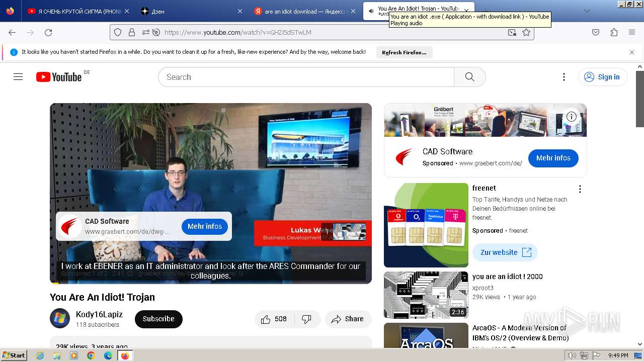List all tabs dropdown arrow
This screenshot has width=644, height=362.
[587, 11]
